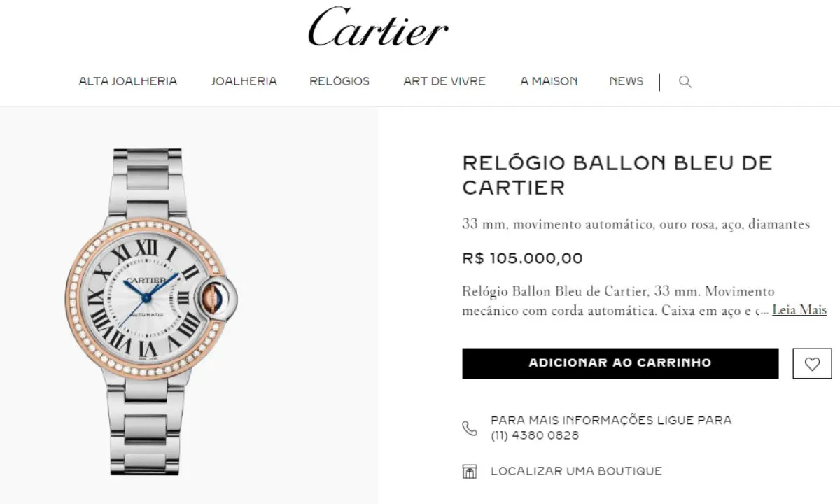Viewport: 840px width, 504px height.
Task: Open News menu item
Action: point(626,81)
